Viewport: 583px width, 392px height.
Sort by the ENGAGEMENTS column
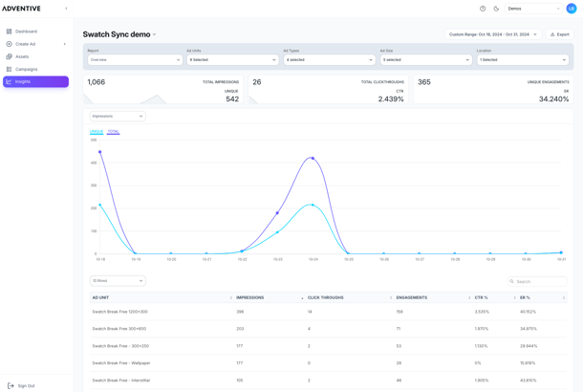[433, 297]
